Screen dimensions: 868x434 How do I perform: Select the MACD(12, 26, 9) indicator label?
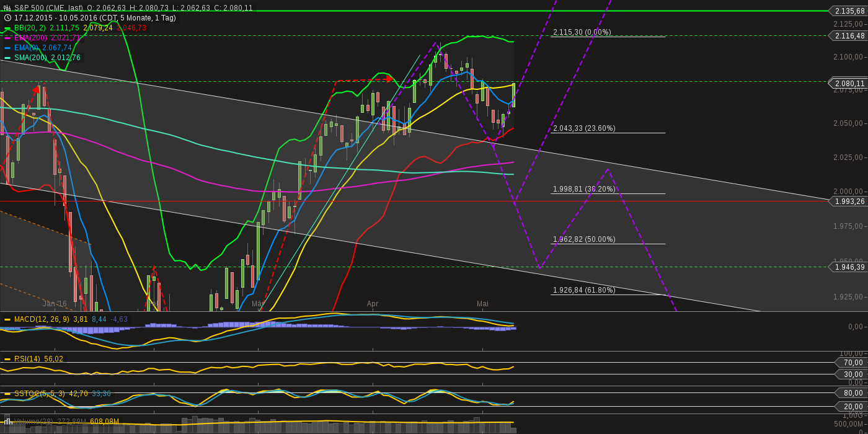click(42, 319)
